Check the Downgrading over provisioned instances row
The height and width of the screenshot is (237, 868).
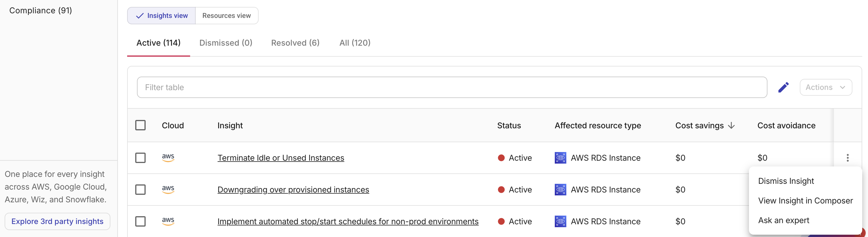140,190
